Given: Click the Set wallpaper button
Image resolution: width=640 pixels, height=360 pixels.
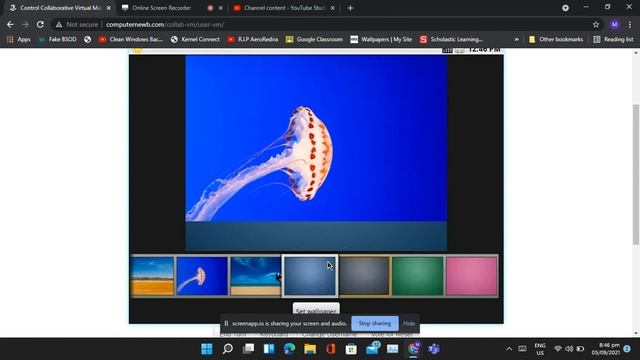Looking at the screenshot, I should 316,309.
